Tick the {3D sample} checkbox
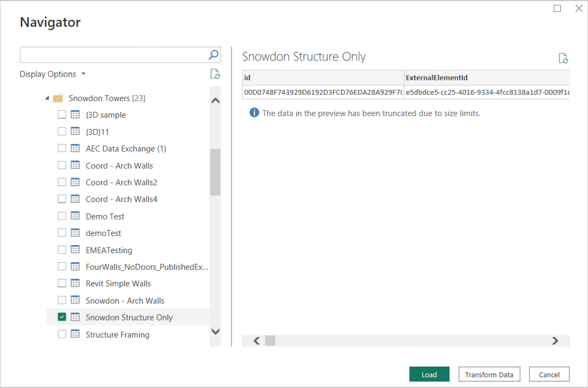The image size is (588, 388). point(62,115)
